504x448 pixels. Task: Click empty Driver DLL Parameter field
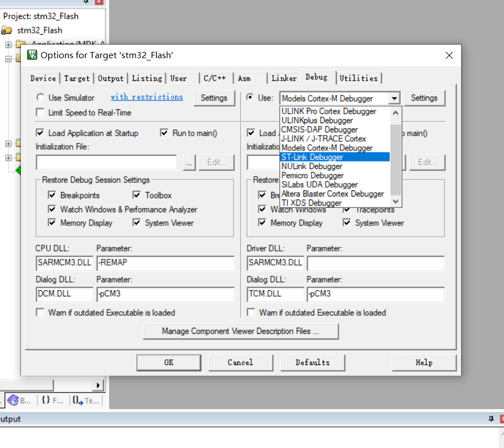click(376, 263)
